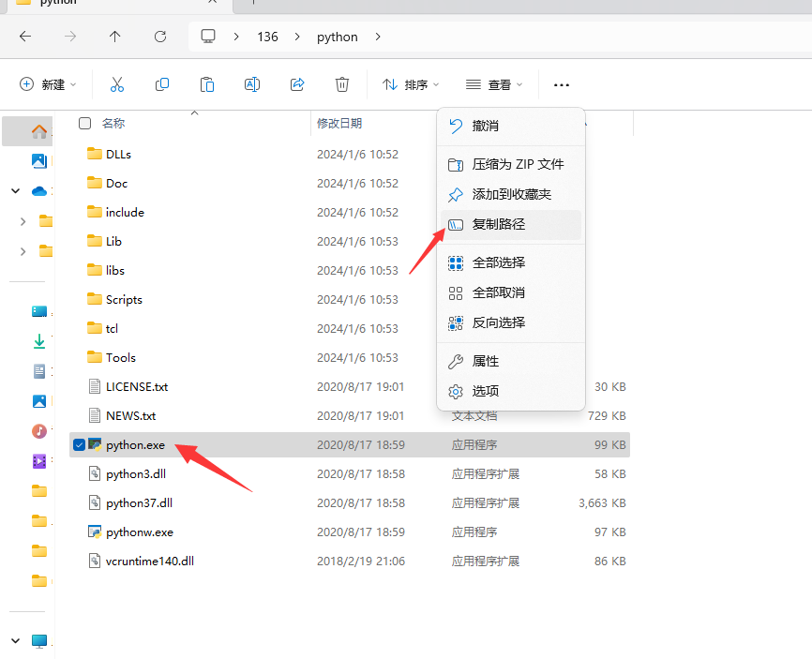Image resolution: width=812 pixels, height=659 pixels.
Task: Choose 添加到收藏夹
Action: point(511,195)
